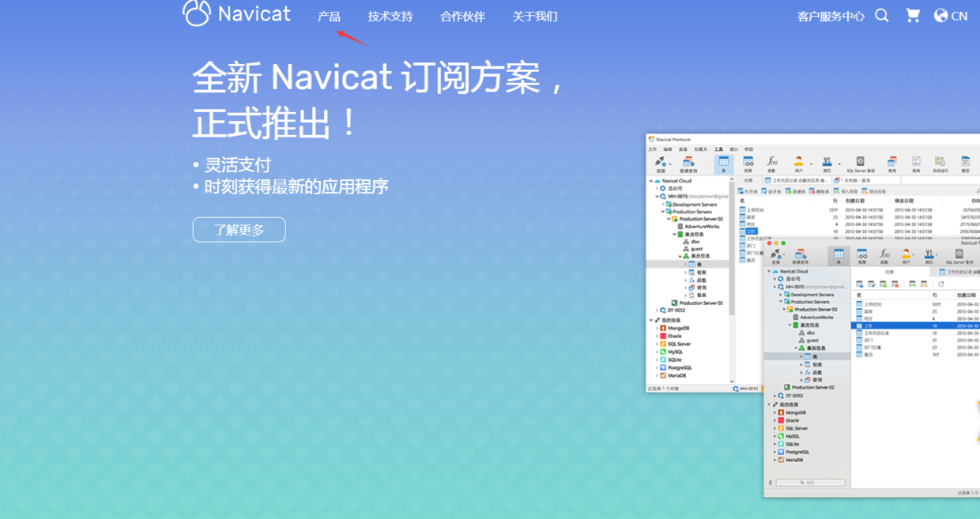Screen dimensions: 980x519
Task: Click the shopping cart icon in site header
Action: (913, 15)
